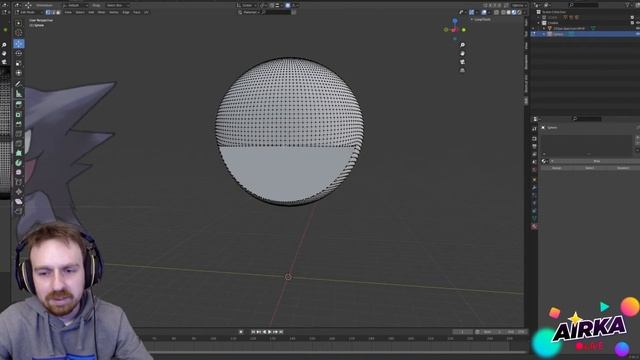Click the Assign material button
640x360 pixels.
(x=557, y=168)
